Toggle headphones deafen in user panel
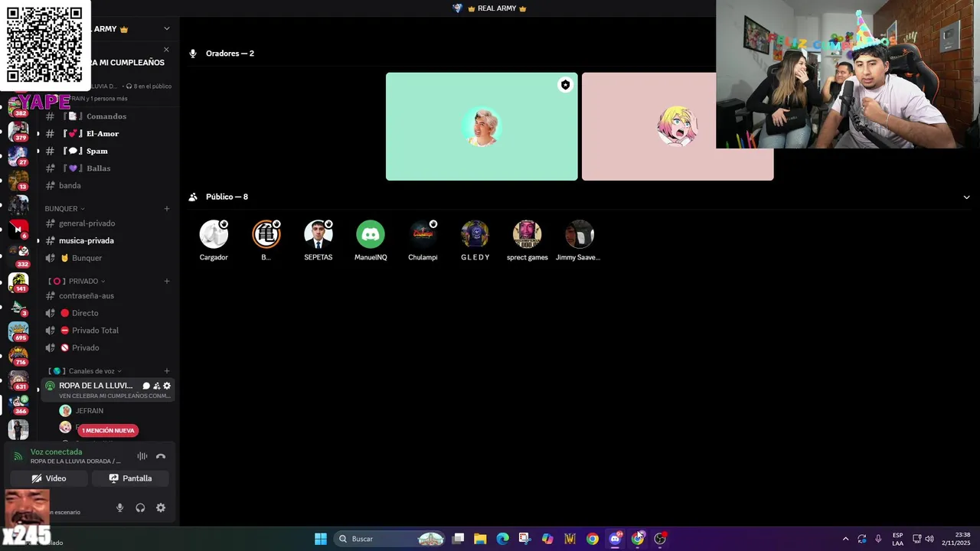 [140, 507]
